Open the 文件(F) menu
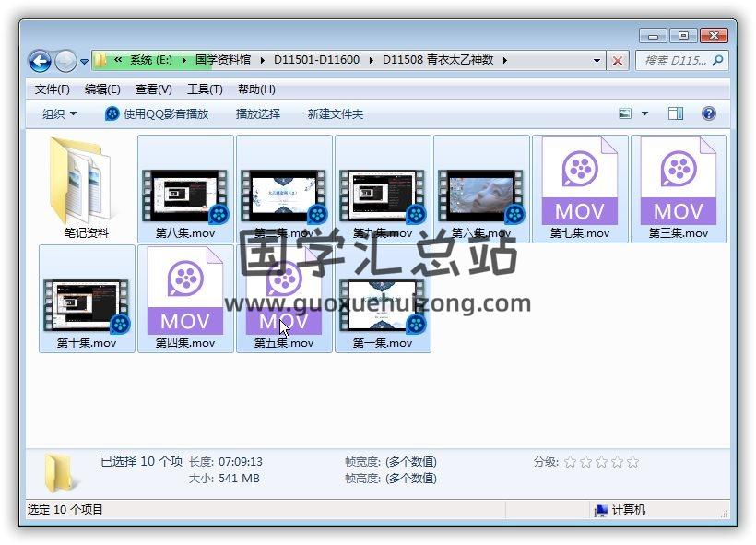This screenshot has height=545, width=756. pyautogui.click(x=52, y=89)
